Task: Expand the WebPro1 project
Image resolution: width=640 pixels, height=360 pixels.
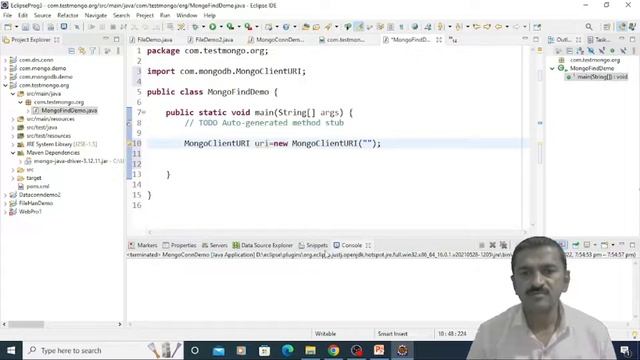Action: pos(5,212)
